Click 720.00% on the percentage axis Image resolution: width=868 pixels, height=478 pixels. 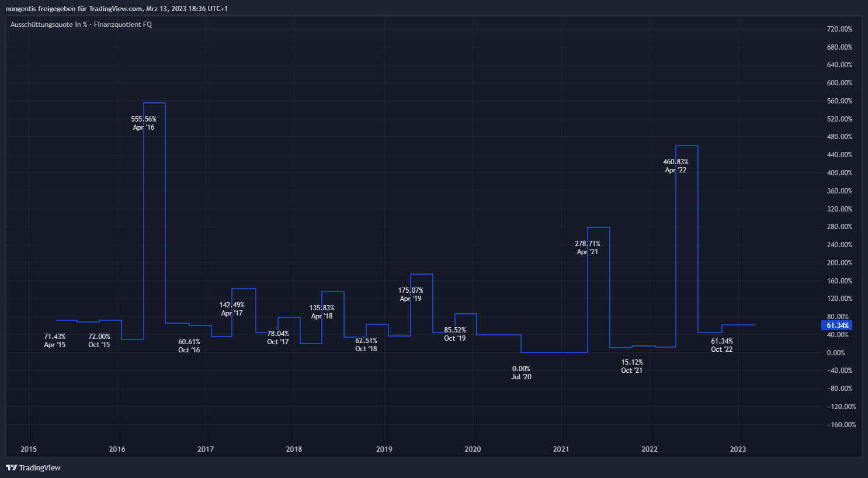(839, 29)
